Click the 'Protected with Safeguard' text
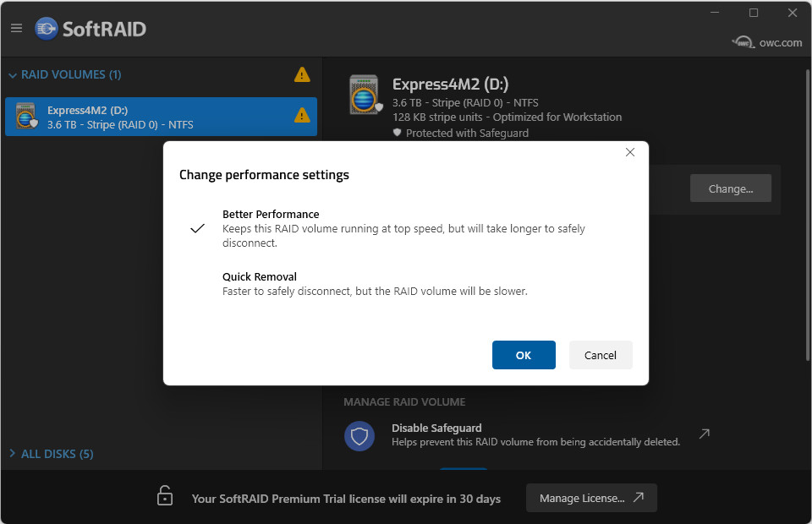This screenshot has width=812, height=524. click(467, 134)
